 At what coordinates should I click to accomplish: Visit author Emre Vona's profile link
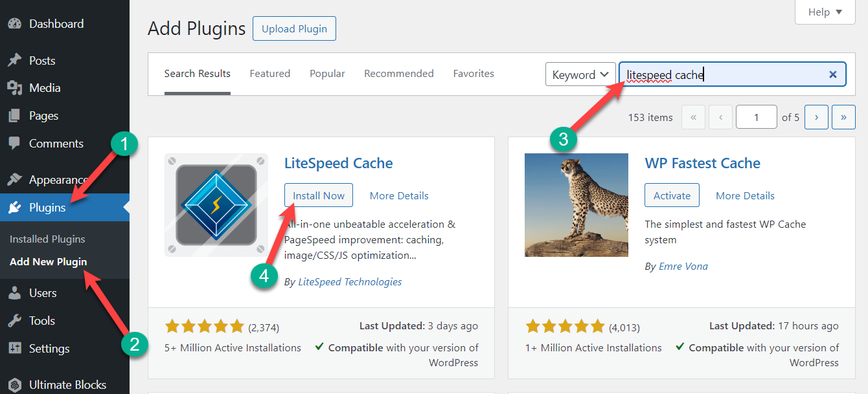click(683, 266)
